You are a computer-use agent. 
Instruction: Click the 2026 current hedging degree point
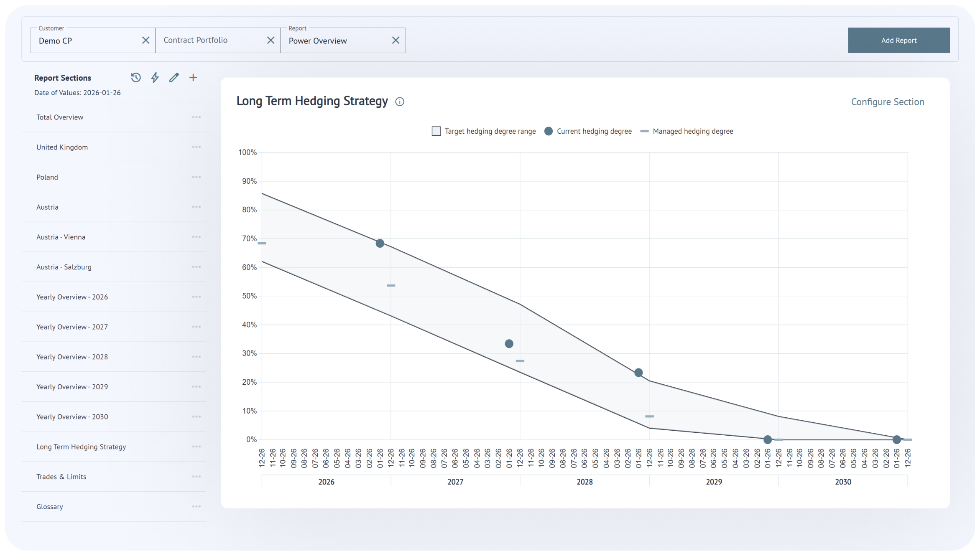[380, 243]
